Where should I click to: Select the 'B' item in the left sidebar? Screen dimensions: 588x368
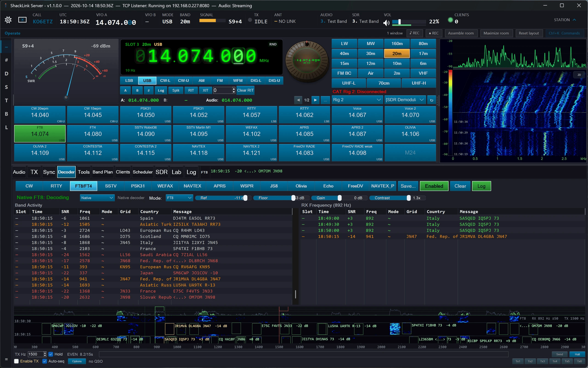[x=6, y=114]
